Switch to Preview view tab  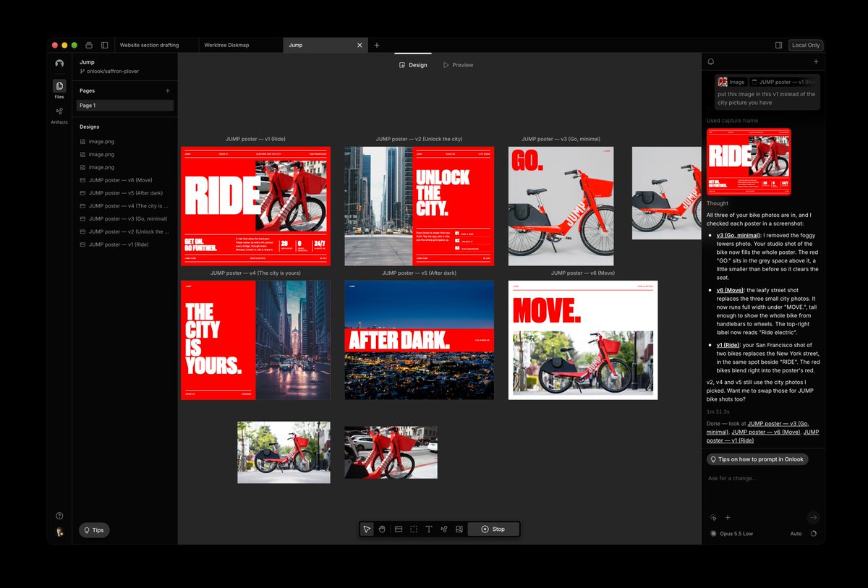point(458,65)
